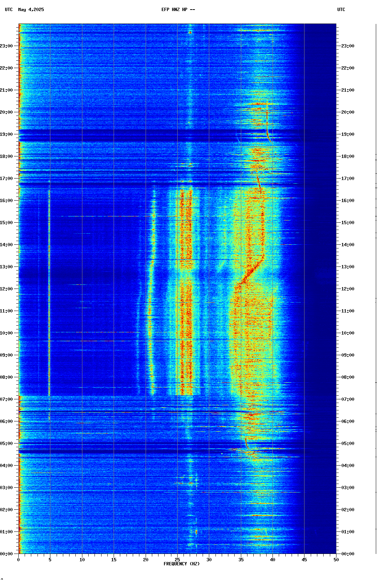The height and width of the screenshot is (583, 392).
Task: Click the 19:00 label on the right time axis
Action: point(348,134)
